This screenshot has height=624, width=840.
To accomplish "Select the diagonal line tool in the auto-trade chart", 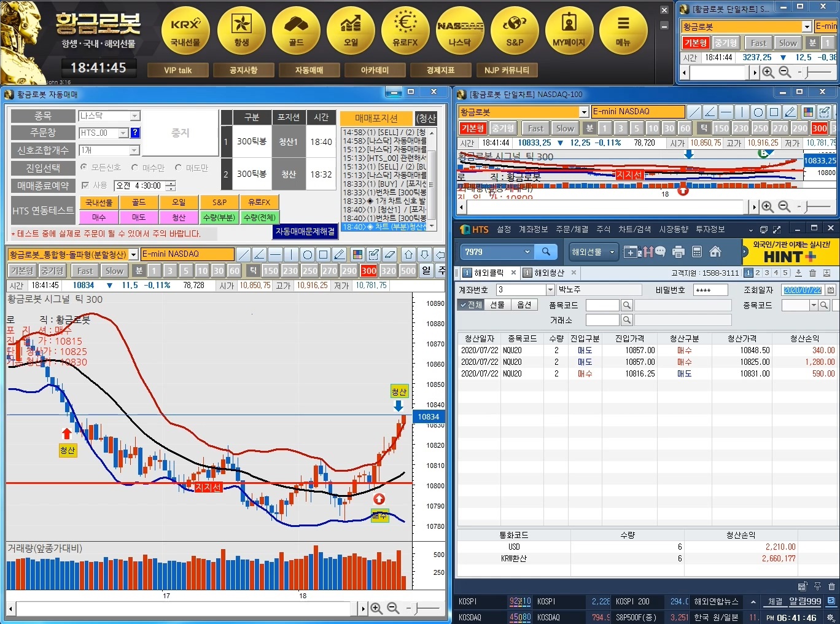I will (x=244, y=254).
